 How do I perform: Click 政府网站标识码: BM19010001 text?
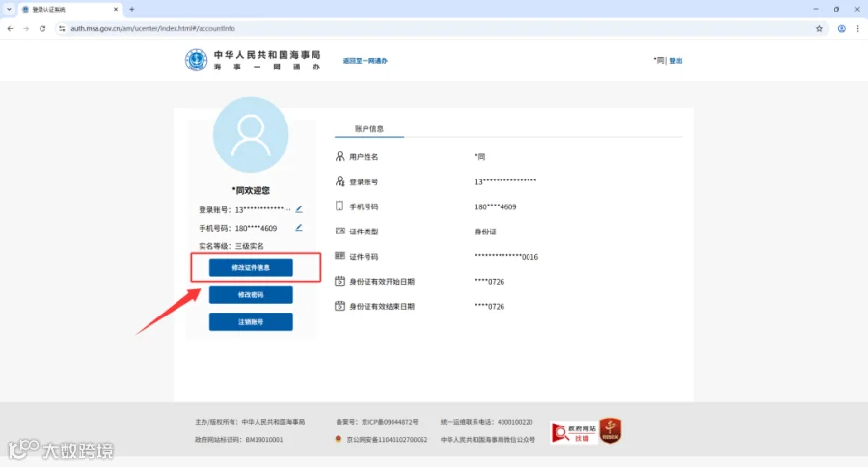click(238, 439)
